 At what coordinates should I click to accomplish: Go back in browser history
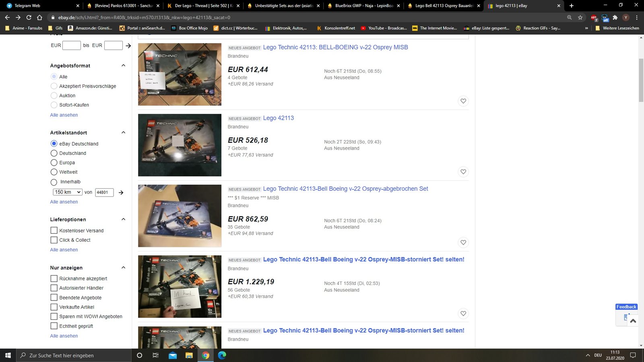coord(7,17)
